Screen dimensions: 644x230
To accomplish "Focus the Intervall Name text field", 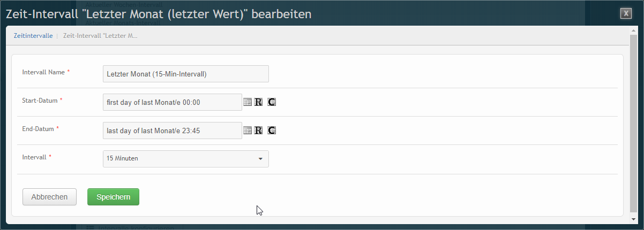I will pyautogui.click(x=185, y=74).
